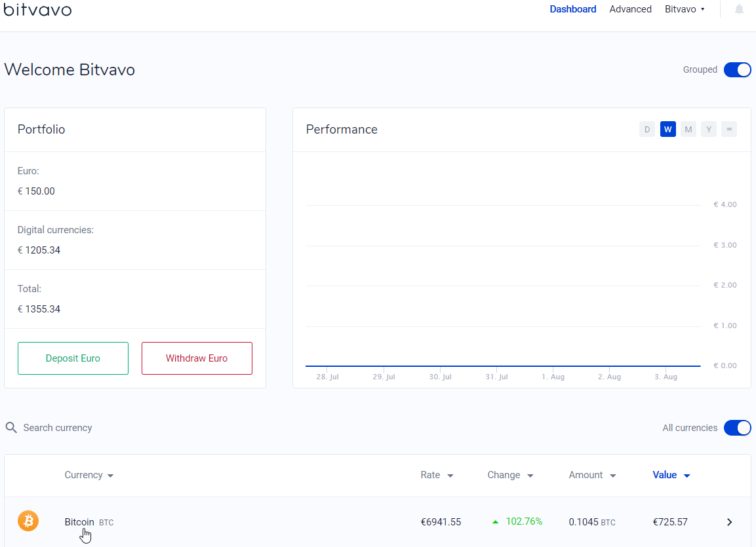Open the notifications bell
This screenshot has height=547, width=756.
pyautogui.click(x=739, y=9)
